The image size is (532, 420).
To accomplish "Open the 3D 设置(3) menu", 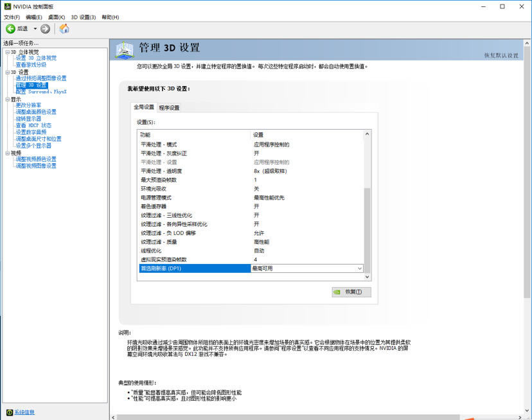I will pyautogui.click(x=84, y=17).
